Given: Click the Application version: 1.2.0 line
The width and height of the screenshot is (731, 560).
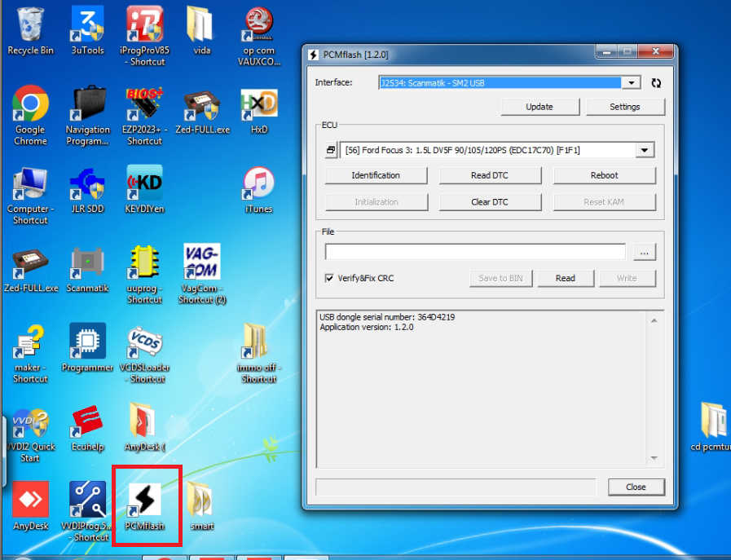Looking at the screenshot, I should (367, 328).
